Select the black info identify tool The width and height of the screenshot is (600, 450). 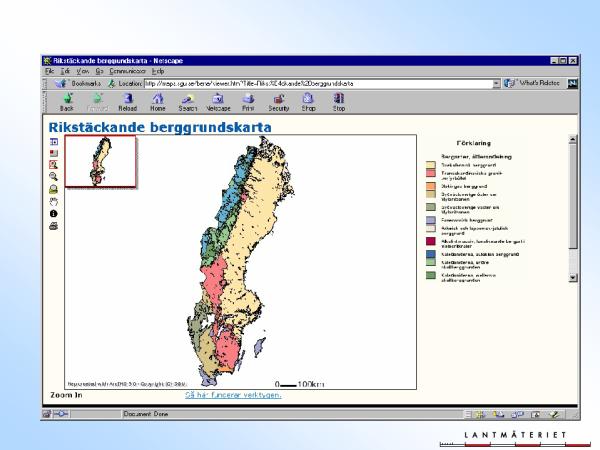point(53,213)
